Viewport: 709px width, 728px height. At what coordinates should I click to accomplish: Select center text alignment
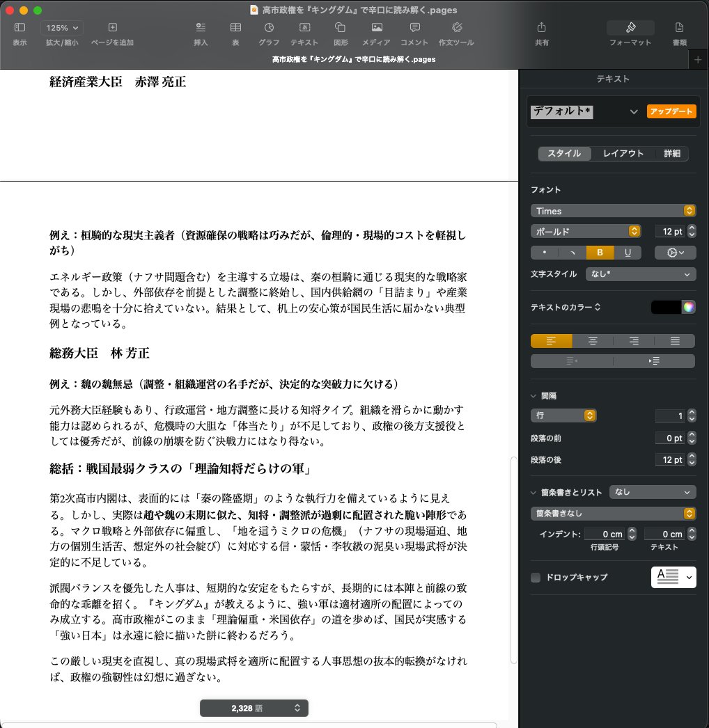tap(593, 341)
